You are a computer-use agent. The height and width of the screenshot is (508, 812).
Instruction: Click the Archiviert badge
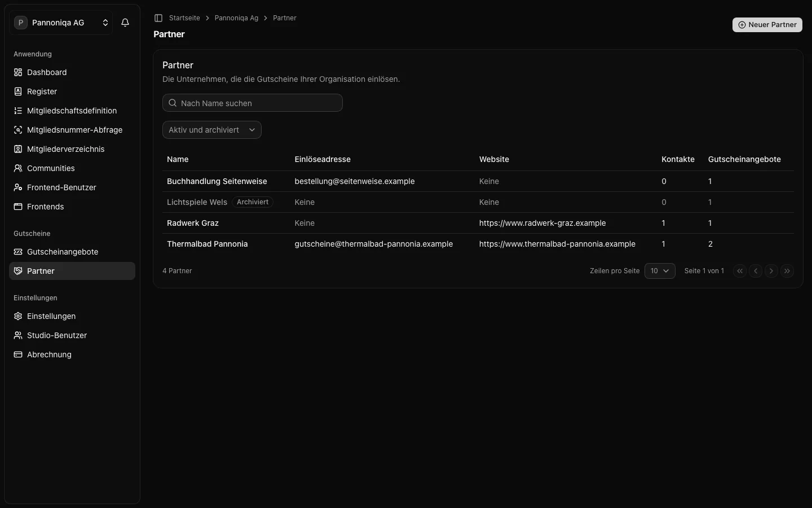253,202
